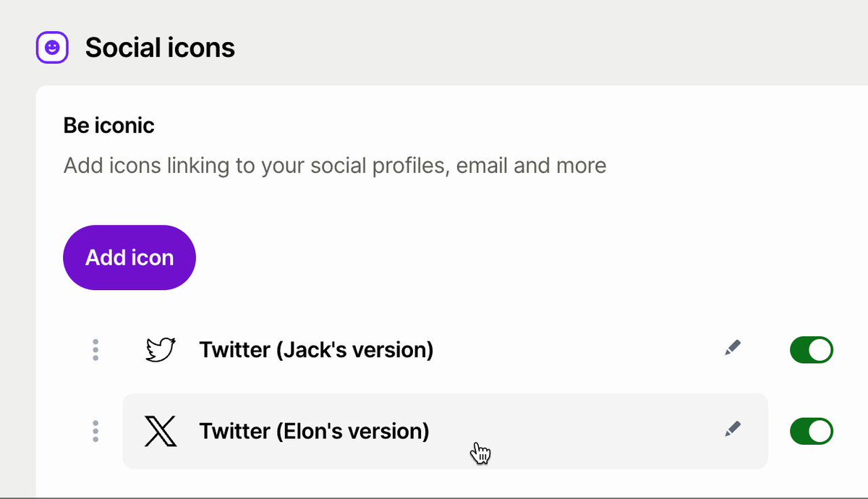868x499 pixels.
Task: Click the white knob of Elon's version toggle
Action: click(x=820, y=431)
